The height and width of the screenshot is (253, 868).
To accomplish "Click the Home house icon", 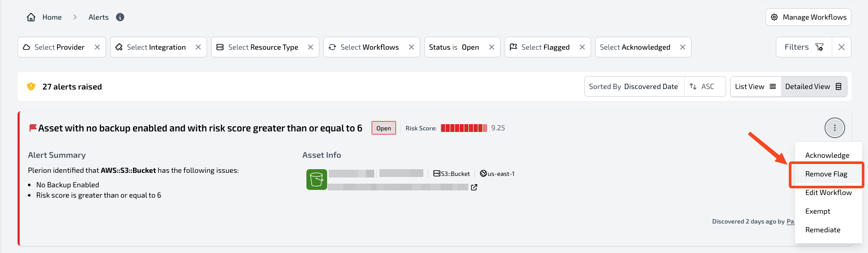I will [x=31, y=17].
